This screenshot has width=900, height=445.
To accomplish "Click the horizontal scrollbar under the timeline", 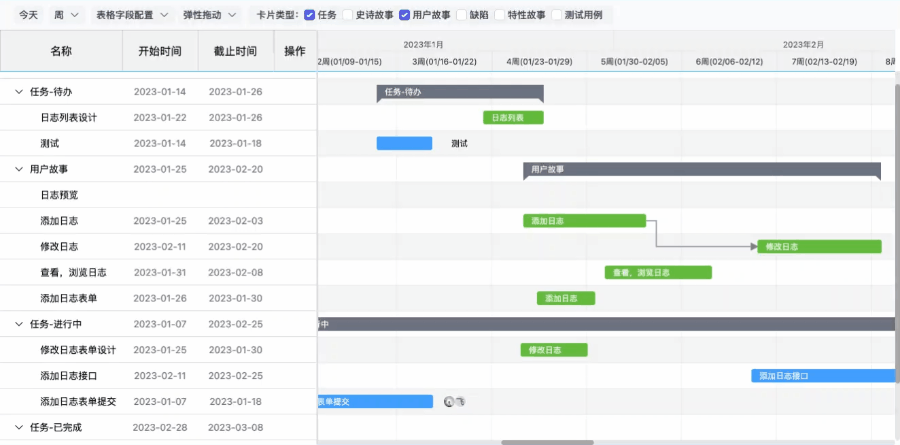I will pos(547,441).
